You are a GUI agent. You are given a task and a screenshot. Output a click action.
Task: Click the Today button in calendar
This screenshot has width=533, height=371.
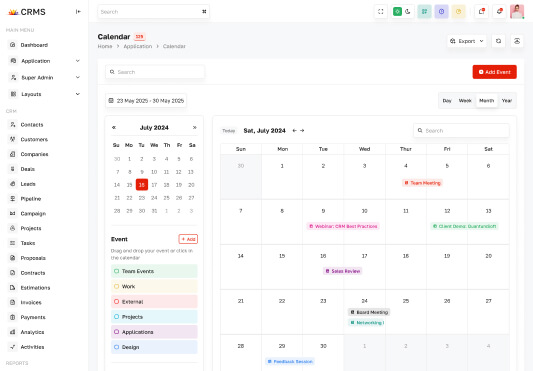coord(229,131)
